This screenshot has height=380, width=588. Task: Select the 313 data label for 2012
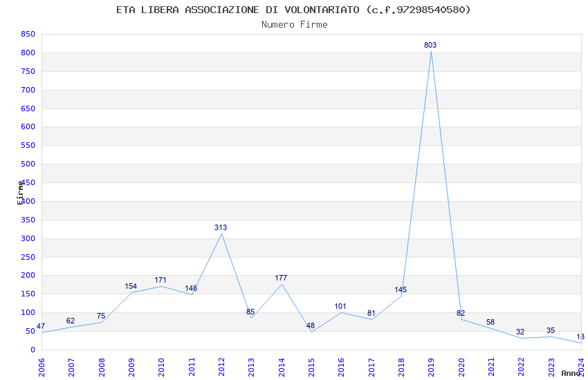(x=221, y=227)
